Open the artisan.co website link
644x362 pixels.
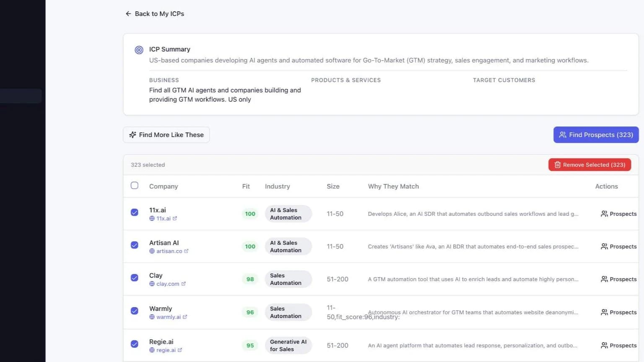(169, 251)
